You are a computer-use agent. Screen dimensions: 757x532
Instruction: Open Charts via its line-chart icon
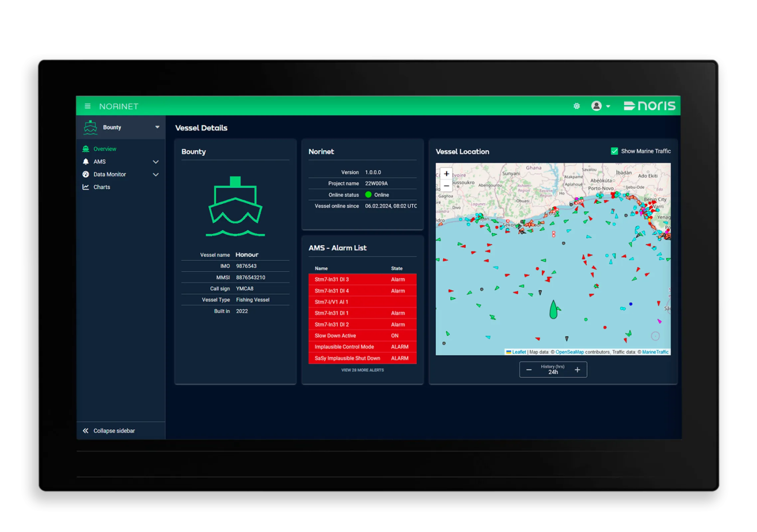tap(86, 187)
